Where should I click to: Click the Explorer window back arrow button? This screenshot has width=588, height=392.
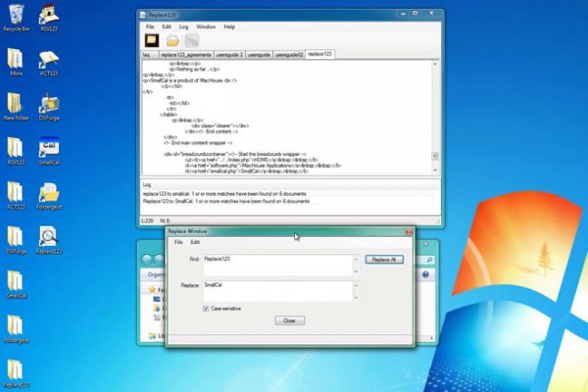click(147, 259)
